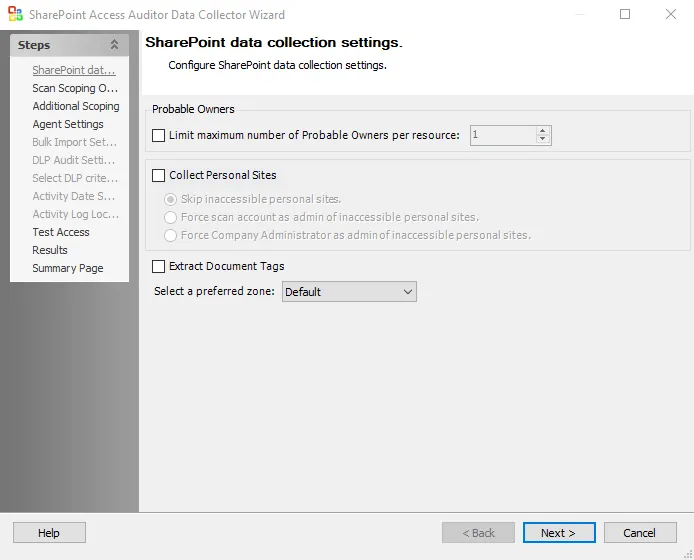Jump to the Test Access step

pos(61,232)
